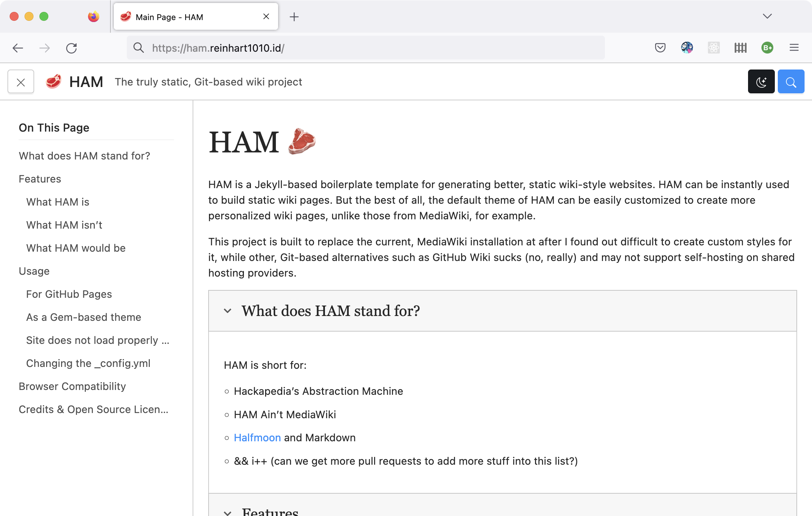Open the fence-shaped extension icon in the toolbar
The width and height of the screenshot is (812, 516).
click(740, 48)
